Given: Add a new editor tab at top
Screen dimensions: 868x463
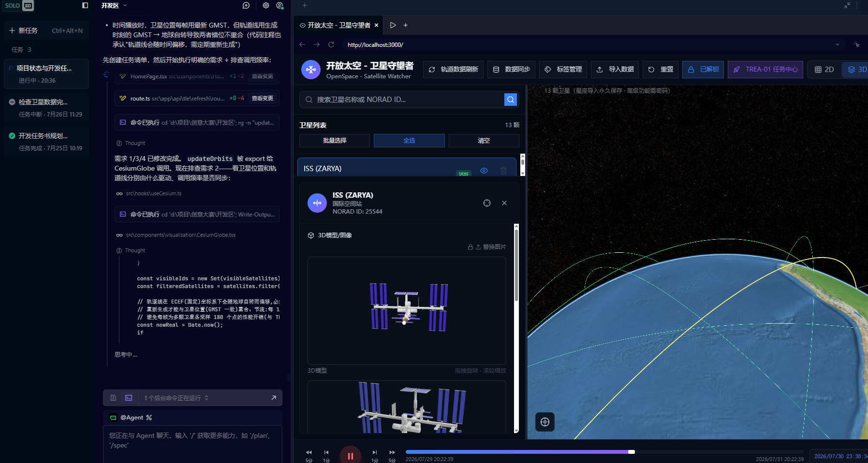Looking at the screenshot, I should click(x=305, y=5).
